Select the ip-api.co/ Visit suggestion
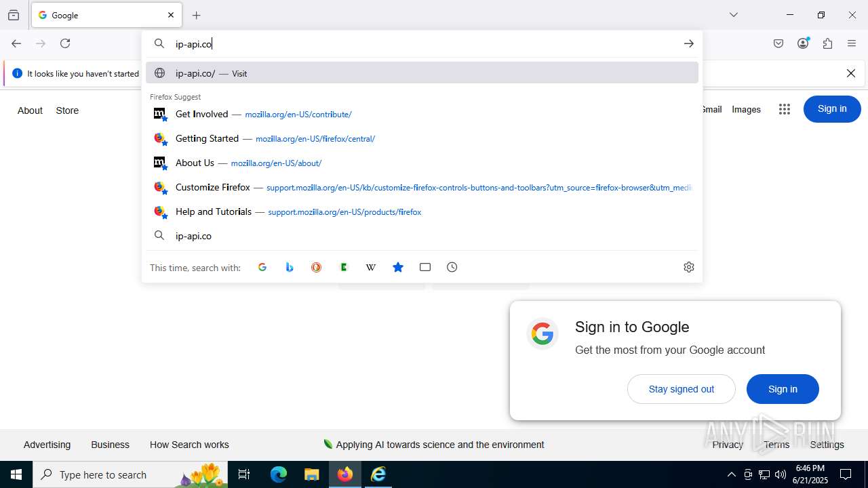The image size is (868, 488). tap(422, 73)
